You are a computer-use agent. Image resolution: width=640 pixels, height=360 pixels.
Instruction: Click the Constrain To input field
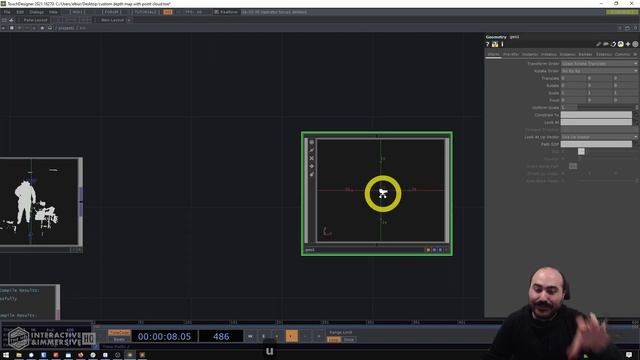[596, 115]
